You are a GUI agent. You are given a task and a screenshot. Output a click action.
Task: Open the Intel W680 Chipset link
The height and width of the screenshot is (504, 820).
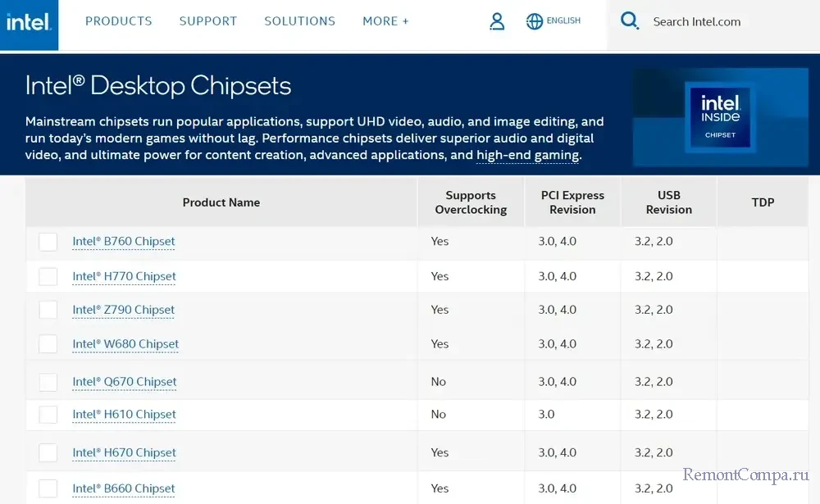click(x=125, y=344)
